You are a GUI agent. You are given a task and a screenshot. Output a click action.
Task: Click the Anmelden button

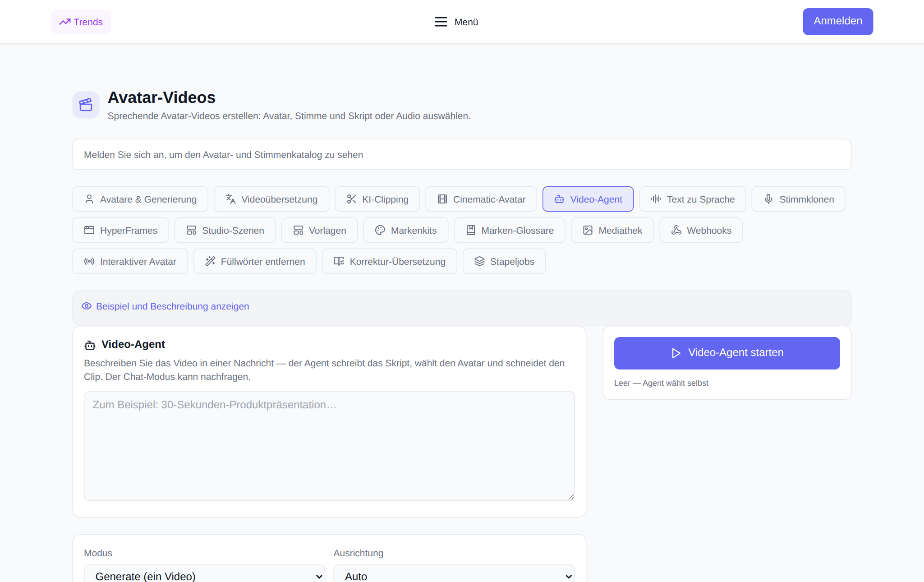click(x=838, y=21)
